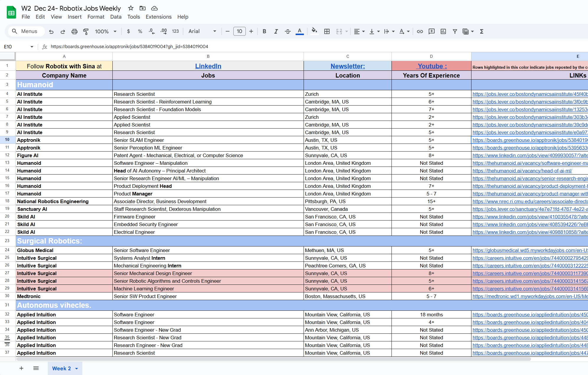
Task: Format as currency with dollar icon
Action: (128, 32)
